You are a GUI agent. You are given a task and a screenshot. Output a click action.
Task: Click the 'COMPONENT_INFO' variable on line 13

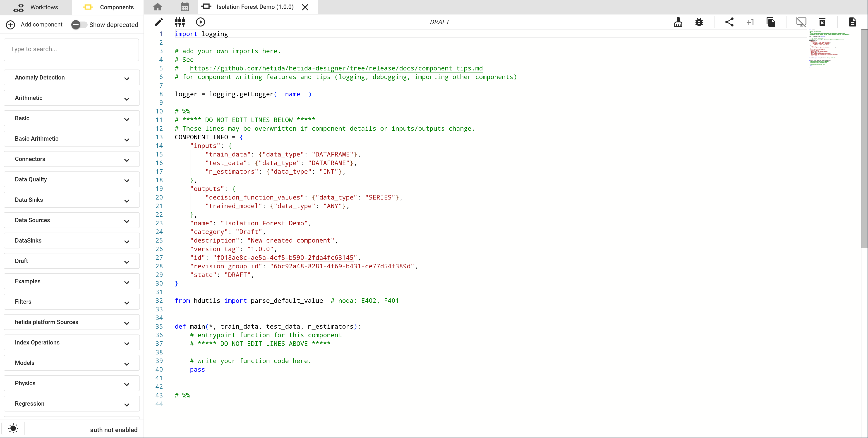click(x=201, y=137)
